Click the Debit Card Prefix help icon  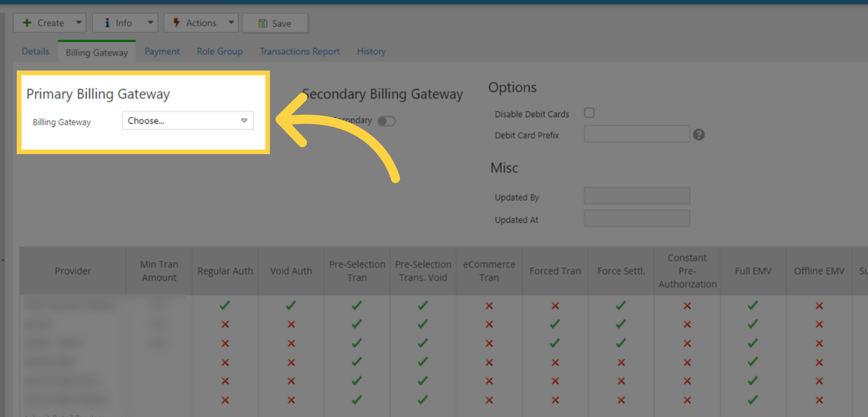pos(699,135)
